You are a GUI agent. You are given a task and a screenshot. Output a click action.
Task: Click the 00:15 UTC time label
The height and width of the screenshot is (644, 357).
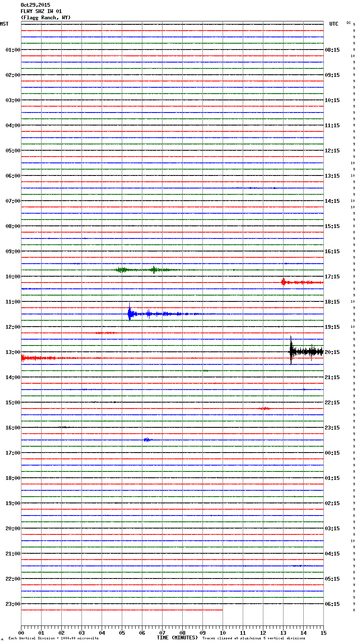tap(332, 453)
